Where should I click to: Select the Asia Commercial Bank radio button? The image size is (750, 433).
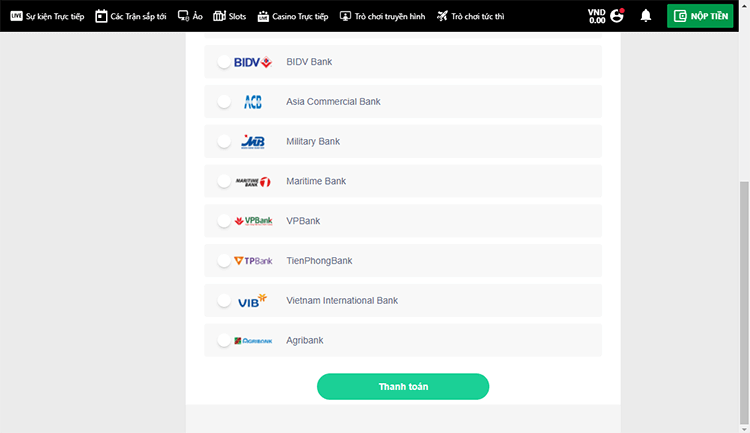[x=224, y=101]
